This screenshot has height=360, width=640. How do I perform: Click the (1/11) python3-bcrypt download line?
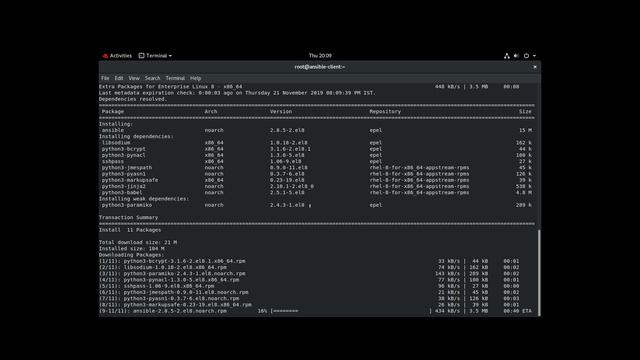(x=309, y=261)
